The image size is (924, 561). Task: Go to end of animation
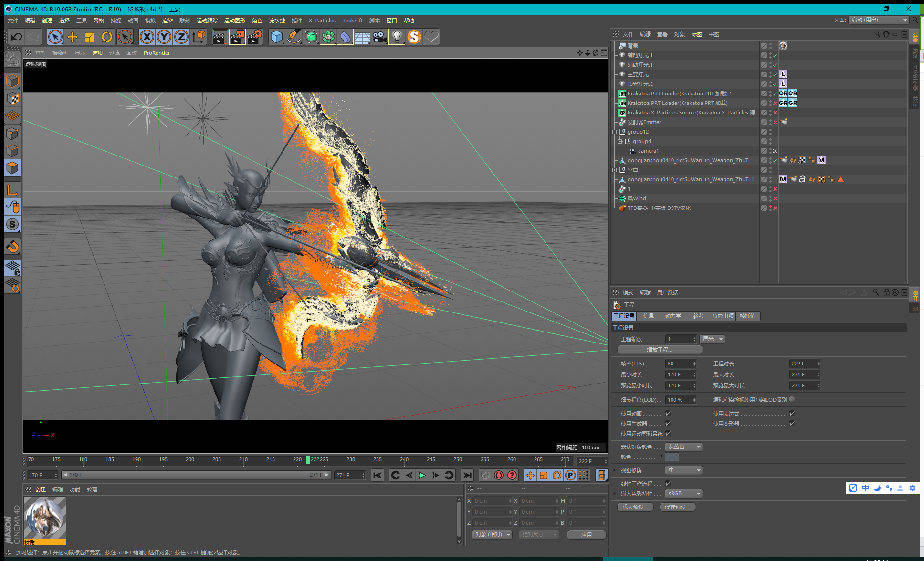point(467,475)
